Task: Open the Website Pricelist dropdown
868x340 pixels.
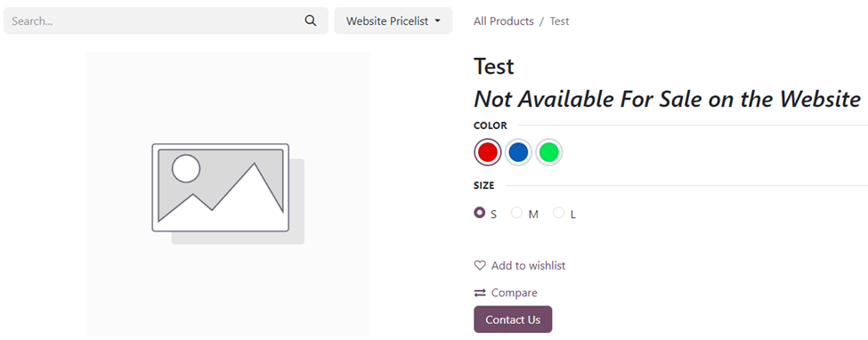Action: coord(393,21)
